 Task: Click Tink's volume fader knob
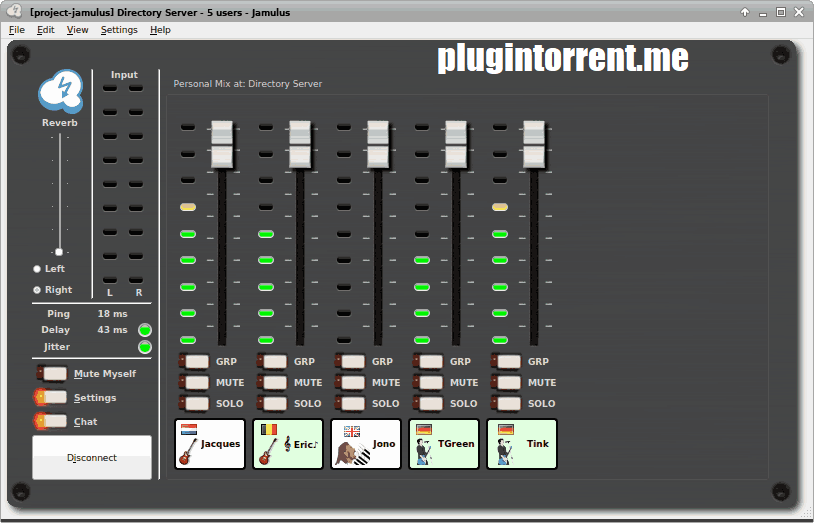(534, 144)
